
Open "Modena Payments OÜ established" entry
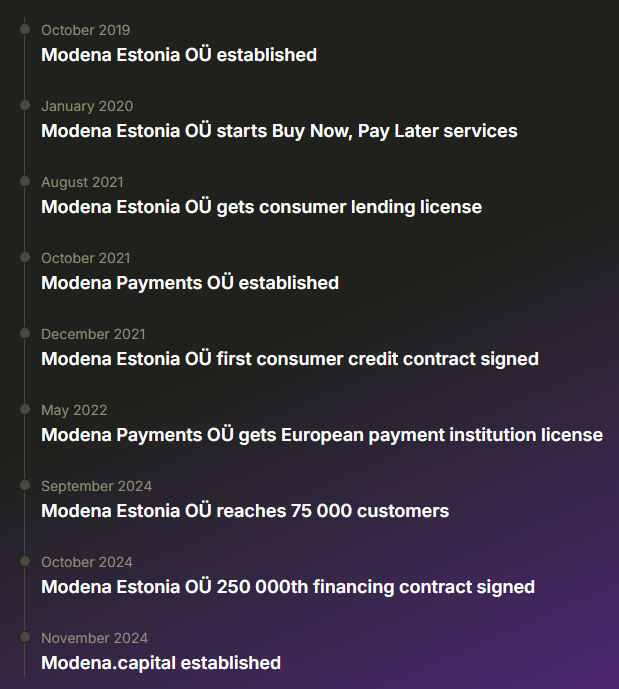tap(190, 283)
